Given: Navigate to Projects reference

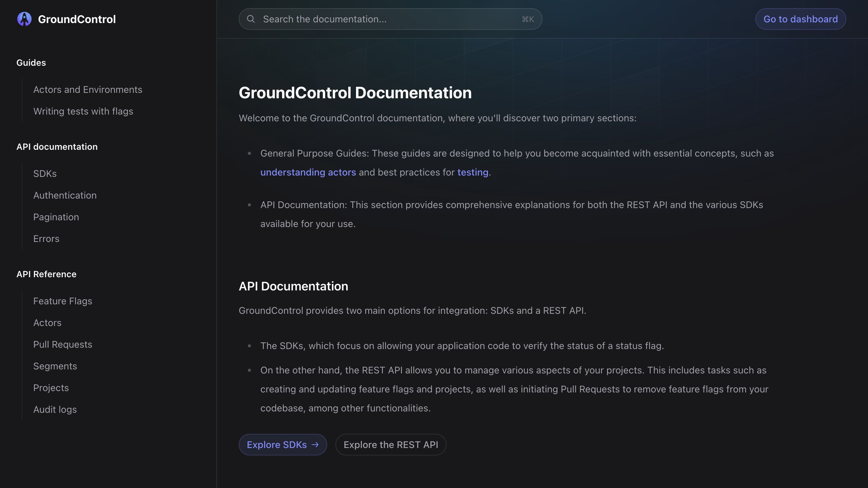Looking at the screenshot, I should (x=51, y=388).
